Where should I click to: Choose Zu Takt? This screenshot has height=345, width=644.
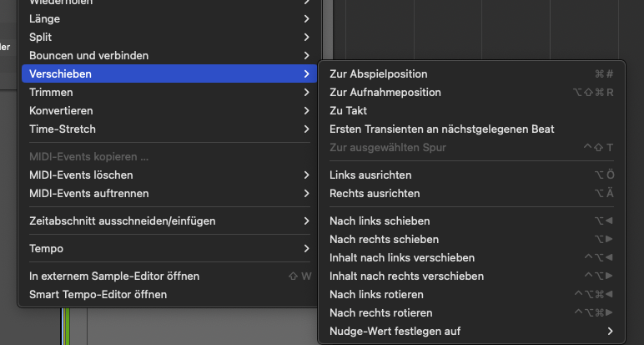pos(471,110)
